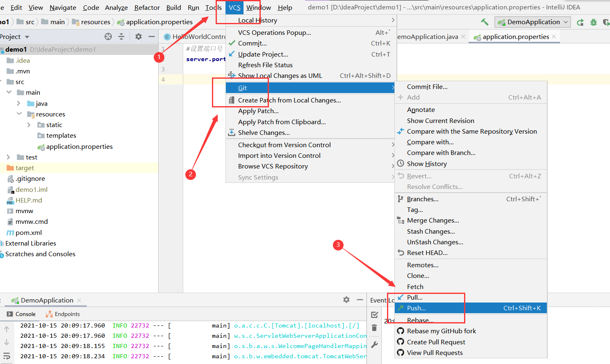
Task: Click the Collapse All icon in Project panel
Action: click(121, 36)
